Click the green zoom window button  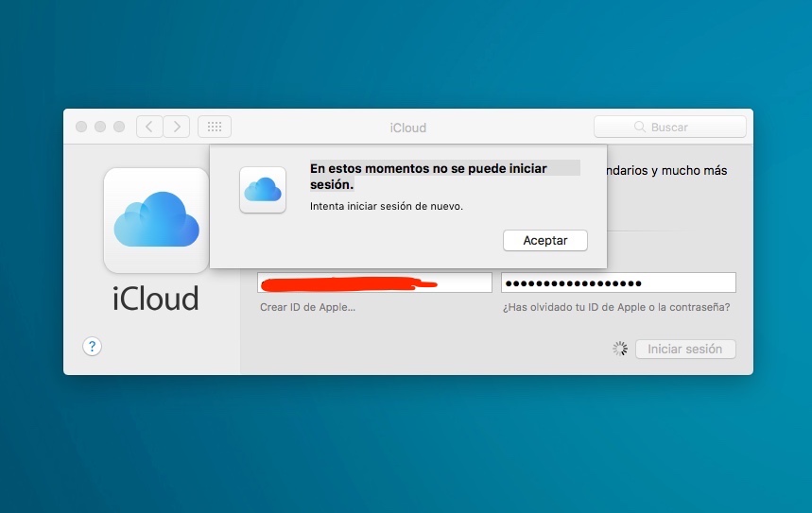(x=119, y=127)
